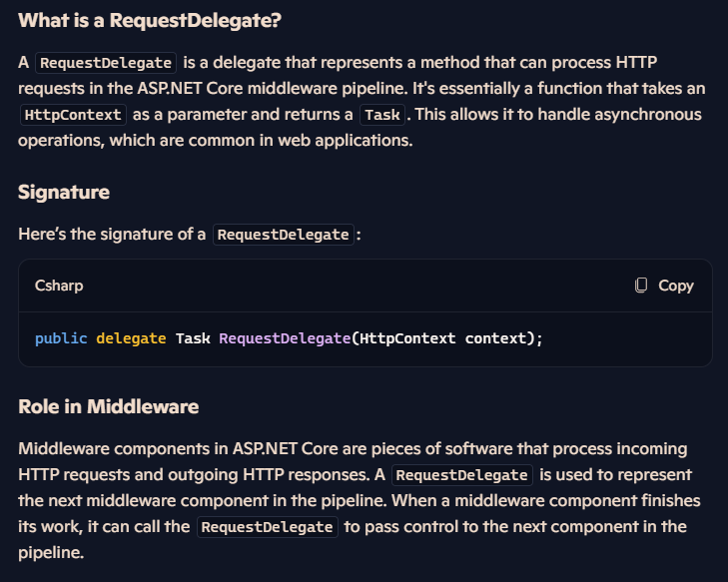Click RequestDelegate inline code in first paragraph

[106, 63]
